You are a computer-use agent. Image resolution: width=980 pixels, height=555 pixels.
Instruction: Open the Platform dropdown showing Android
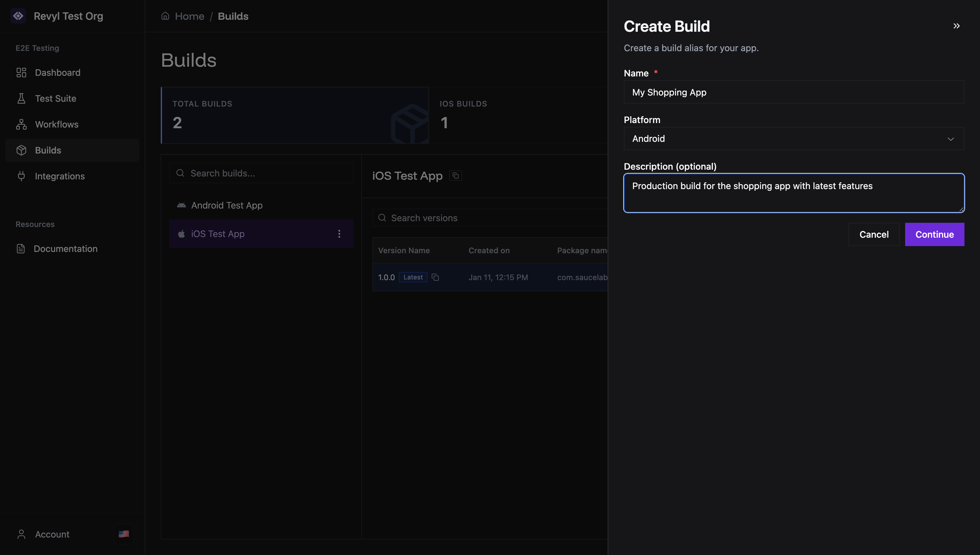(793, 138)
